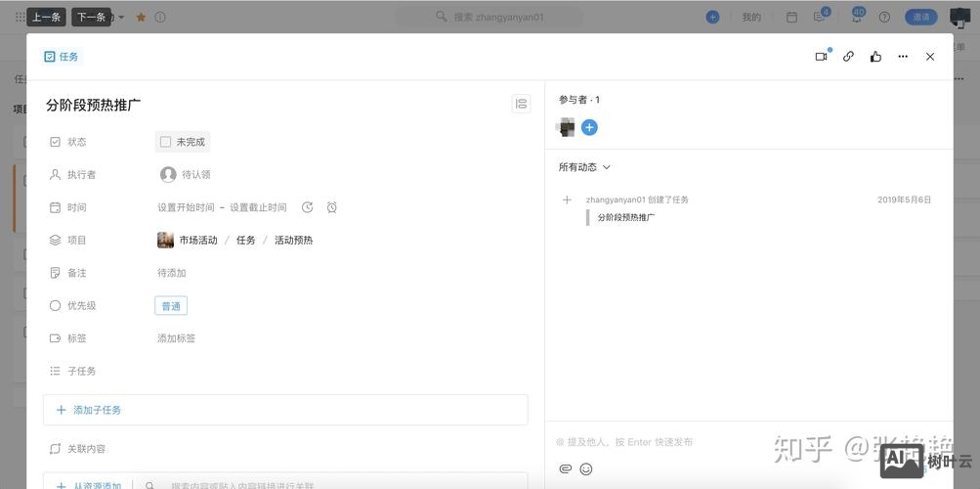This screenshot has height=489, width=980.
Task: Open the inbox icon with badge 4
Action: (822, 16)
